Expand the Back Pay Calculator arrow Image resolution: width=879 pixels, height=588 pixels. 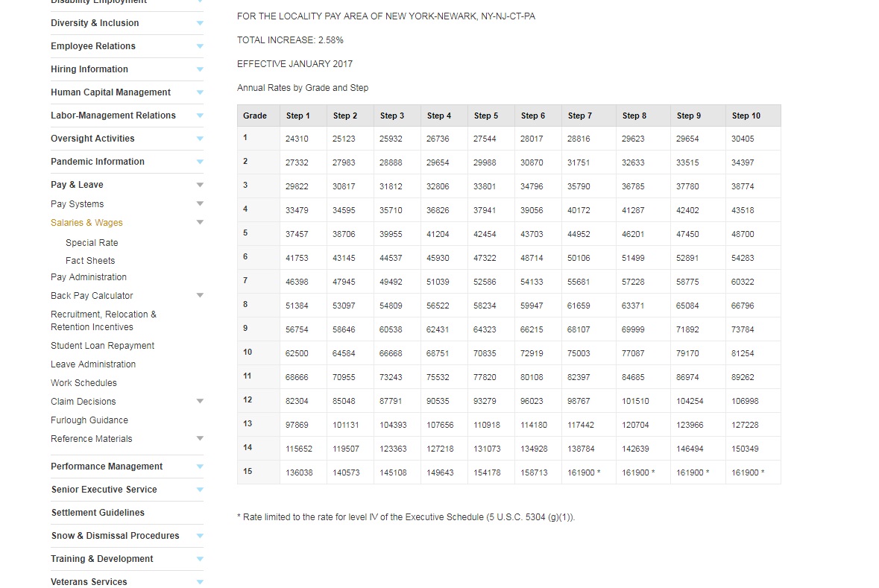coord(200,295)
